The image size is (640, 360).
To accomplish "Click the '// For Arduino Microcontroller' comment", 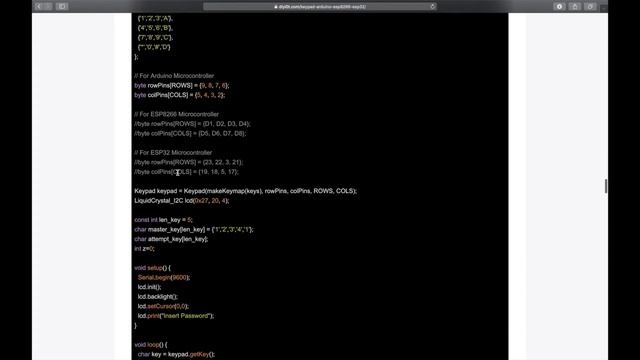I will click(174, 76).
